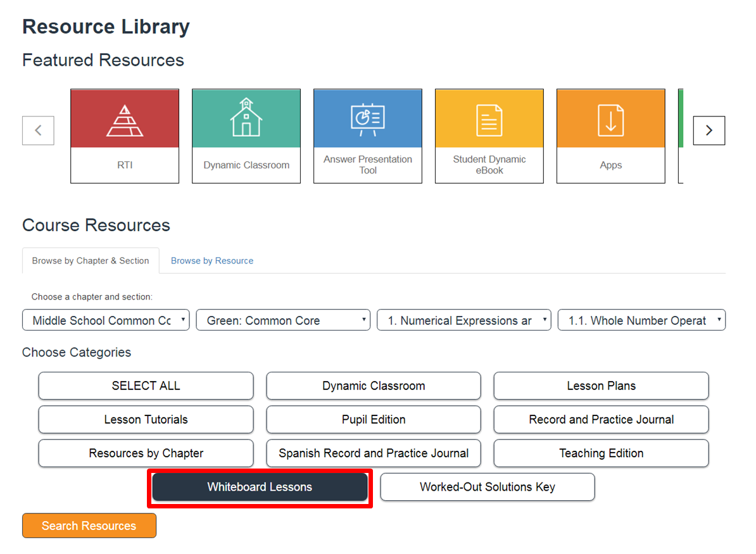Expand the Middle School Common Core dropdown
756x554 pixels.
coord(106,320)
